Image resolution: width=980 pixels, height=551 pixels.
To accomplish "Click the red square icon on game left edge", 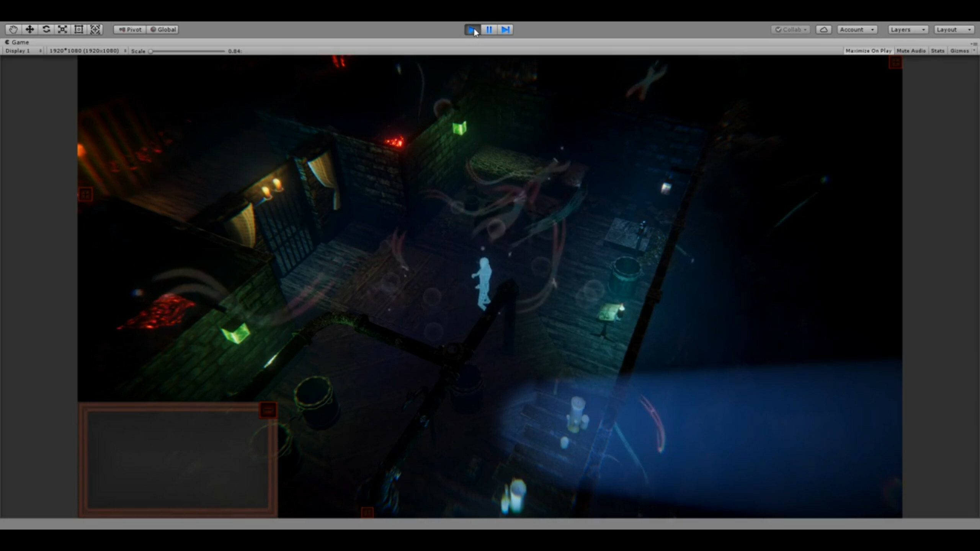I will click(x=85, y=194).
